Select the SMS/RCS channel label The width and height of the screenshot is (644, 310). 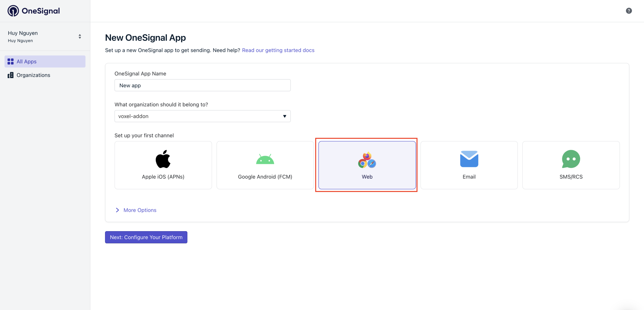point(571,177)
